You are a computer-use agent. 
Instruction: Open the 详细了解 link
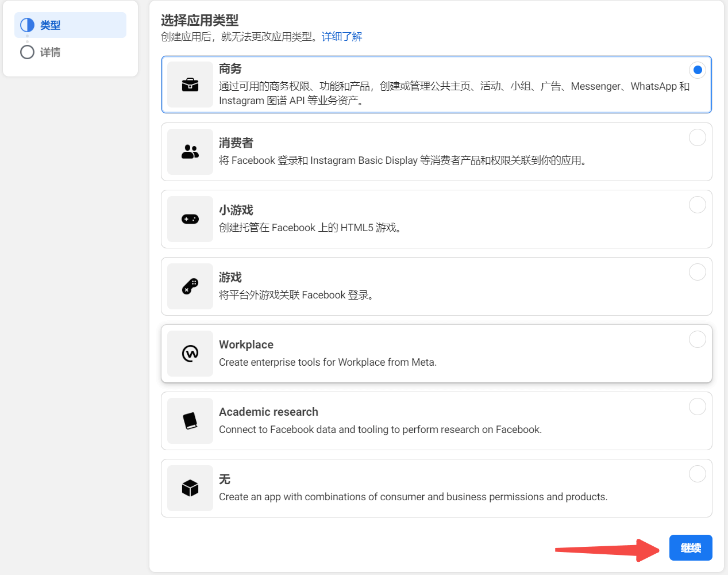pyautogui.click(x=342, y=37)
